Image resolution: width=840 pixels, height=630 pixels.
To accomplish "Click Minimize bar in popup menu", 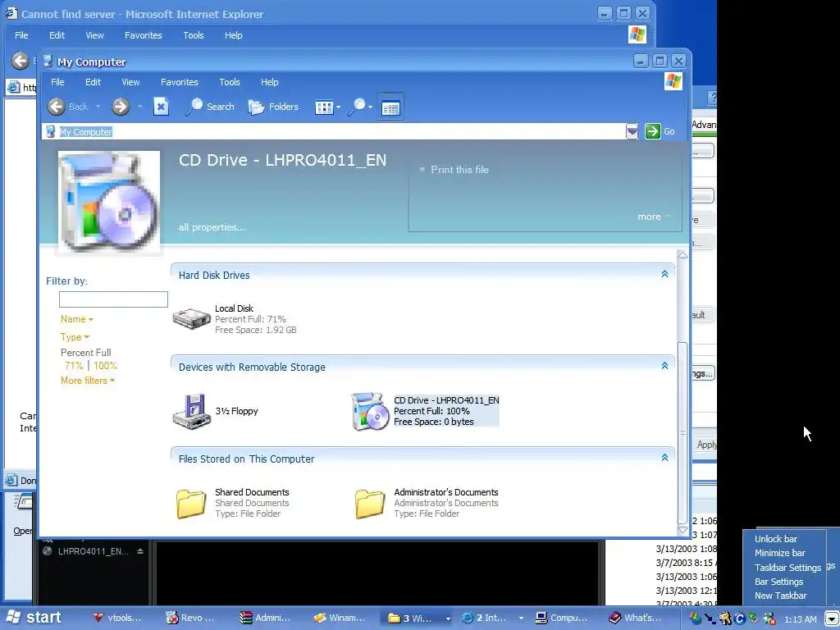I will (x=779, y=553).
